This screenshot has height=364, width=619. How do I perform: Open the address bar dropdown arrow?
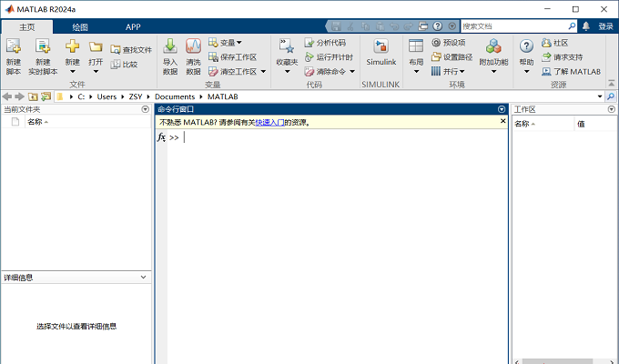[x=600, y=96]
